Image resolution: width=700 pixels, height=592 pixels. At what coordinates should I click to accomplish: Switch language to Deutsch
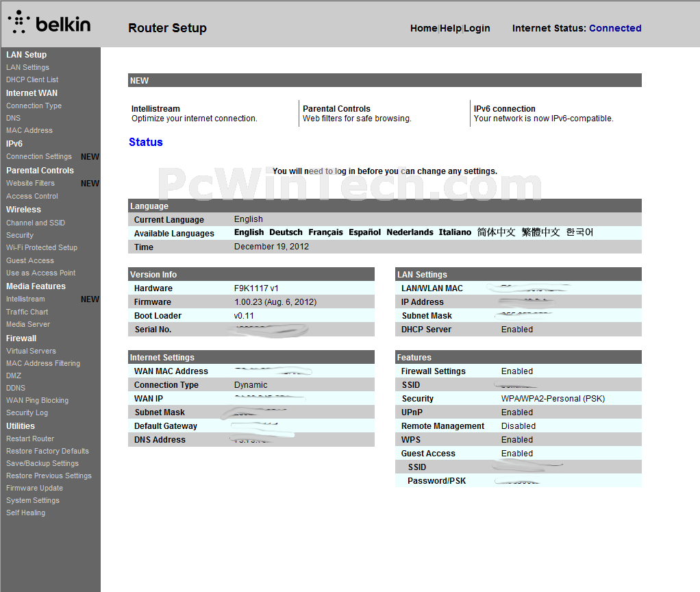point(286,232)
